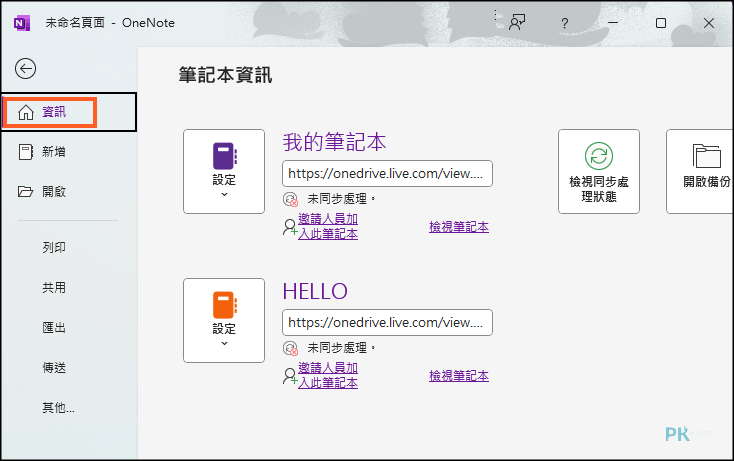Open 檢視筆記本 link for HELLO
This screenshot has height=461, width=734.
click(459, 376)
